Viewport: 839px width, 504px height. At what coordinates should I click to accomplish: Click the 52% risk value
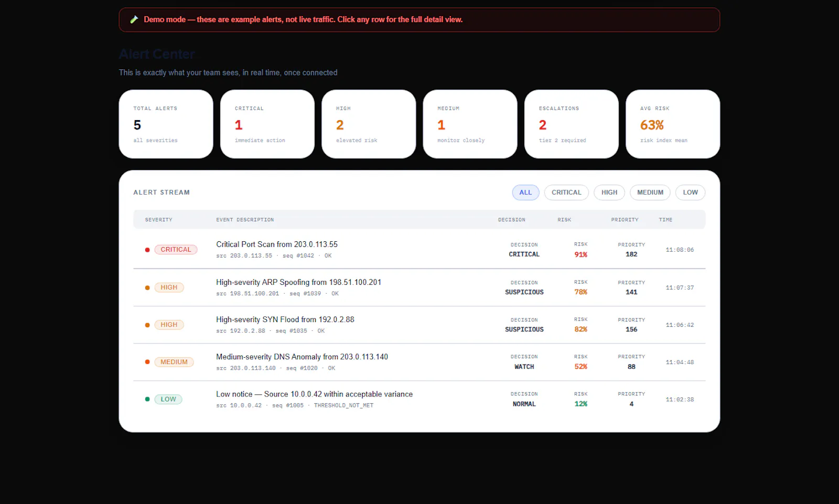[580, 367]
